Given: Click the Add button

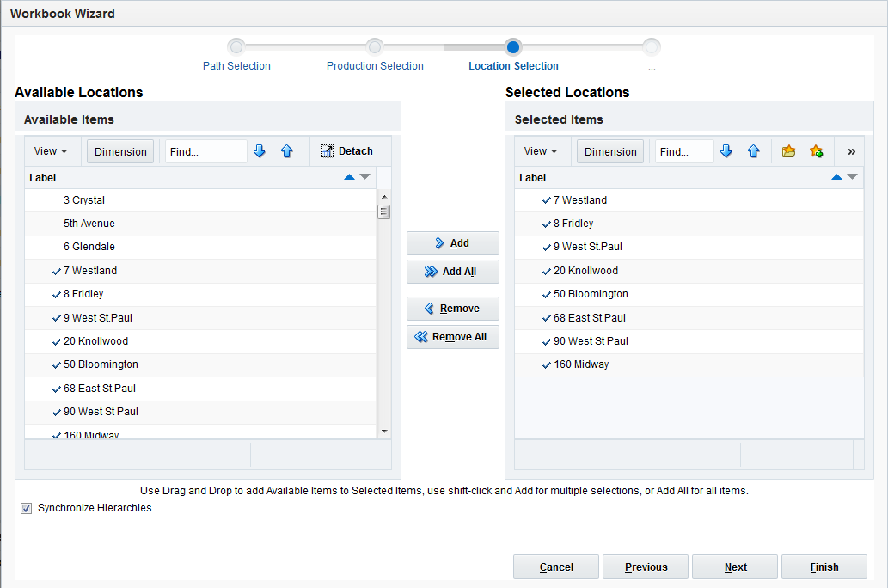Looking at the screenshot, I should point(452,243).
